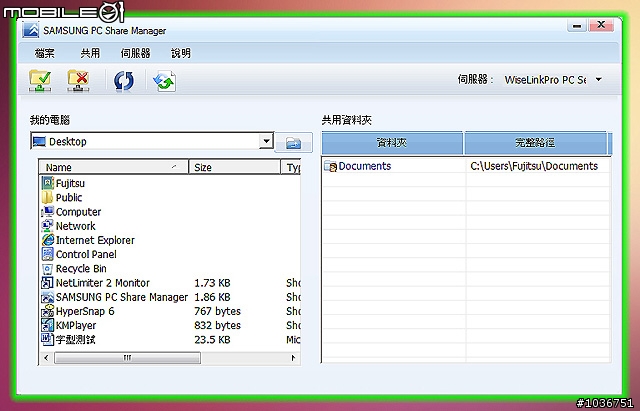Select the KMPlayer shortcut icon
The height and width of the screenshot is (411, 640).
47,325
